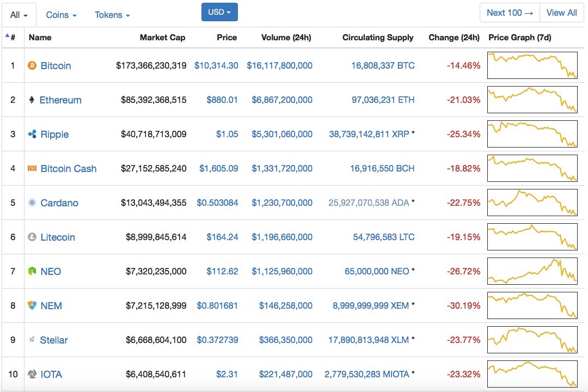588x392 pixels.
Task: Sort by rank number column header
Action: point(13,38)
